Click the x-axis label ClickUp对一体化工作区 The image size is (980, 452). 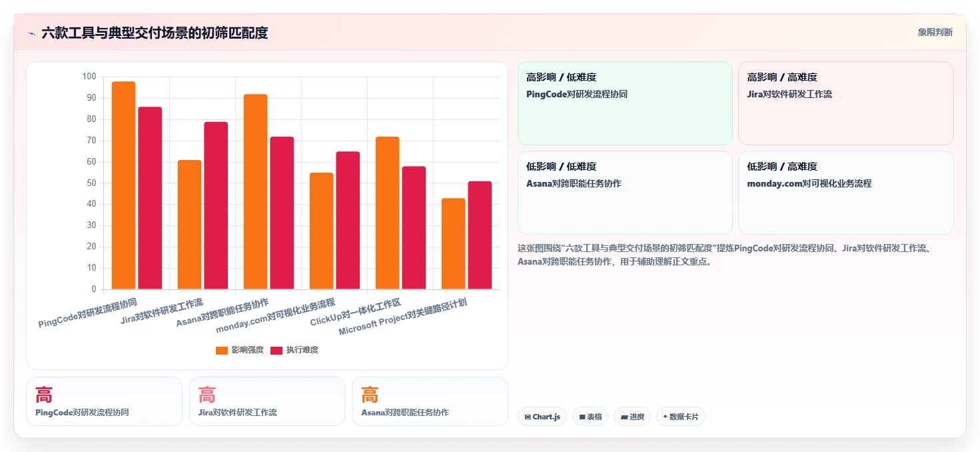[356, 313]
